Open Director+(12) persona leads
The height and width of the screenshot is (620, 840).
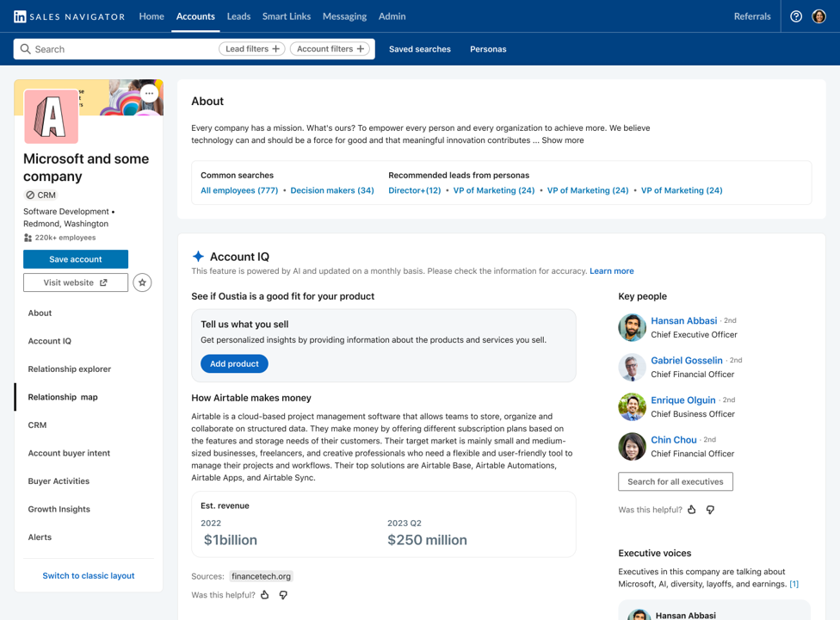[415, 190]
